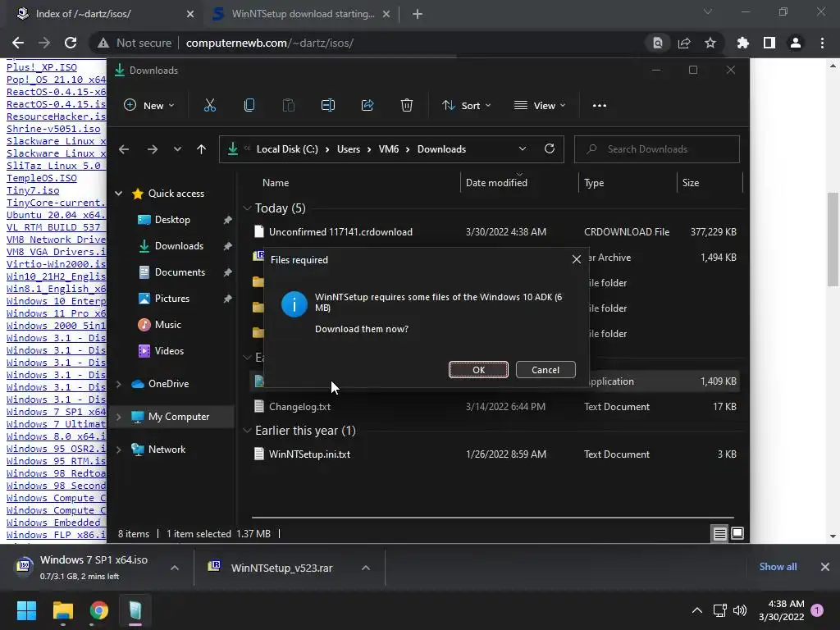Viewport: 840px width, 630px height.
Task: Open File Explorer from the taskbar
Action: click(x=62, y=610)
